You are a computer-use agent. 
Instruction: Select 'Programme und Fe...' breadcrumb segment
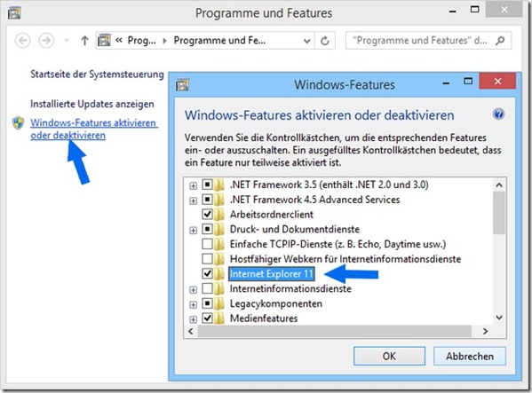coord(219,41)
